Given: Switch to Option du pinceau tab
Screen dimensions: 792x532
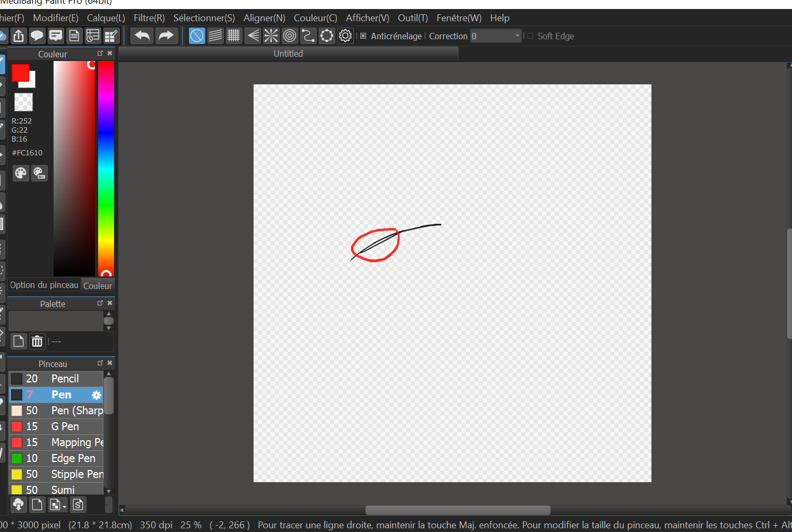Looking at the screenshot, I should pos(44,285).
